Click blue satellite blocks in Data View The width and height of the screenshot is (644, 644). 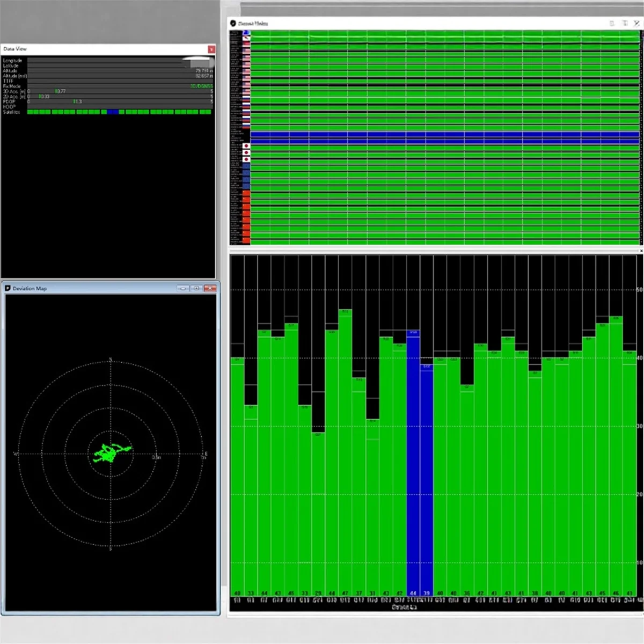113,112
